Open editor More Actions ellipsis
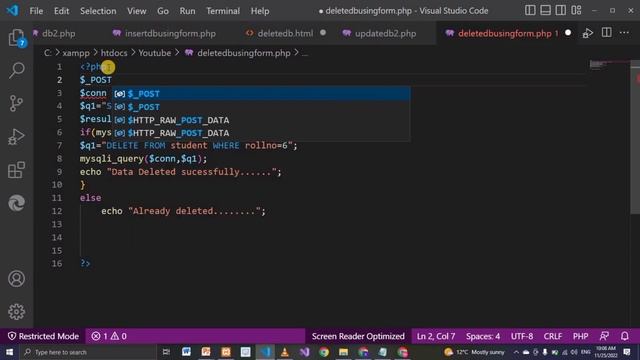The image size is (640, 360). (624, 33)
